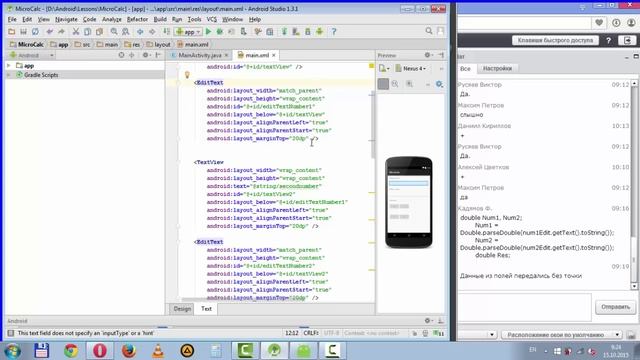Click the Project panel settings gear
Viewport: 640px width, 360px height.
coord(146,55)
